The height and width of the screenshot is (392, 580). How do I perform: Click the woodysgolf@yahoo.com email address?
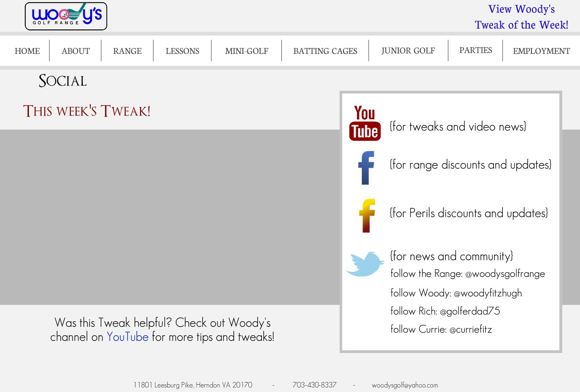point(405,385)
